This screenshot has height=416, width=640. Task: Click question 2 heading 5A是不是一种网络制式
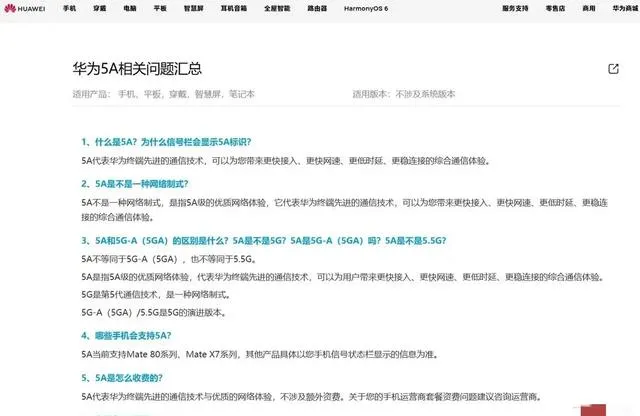(x=135, y=184)
